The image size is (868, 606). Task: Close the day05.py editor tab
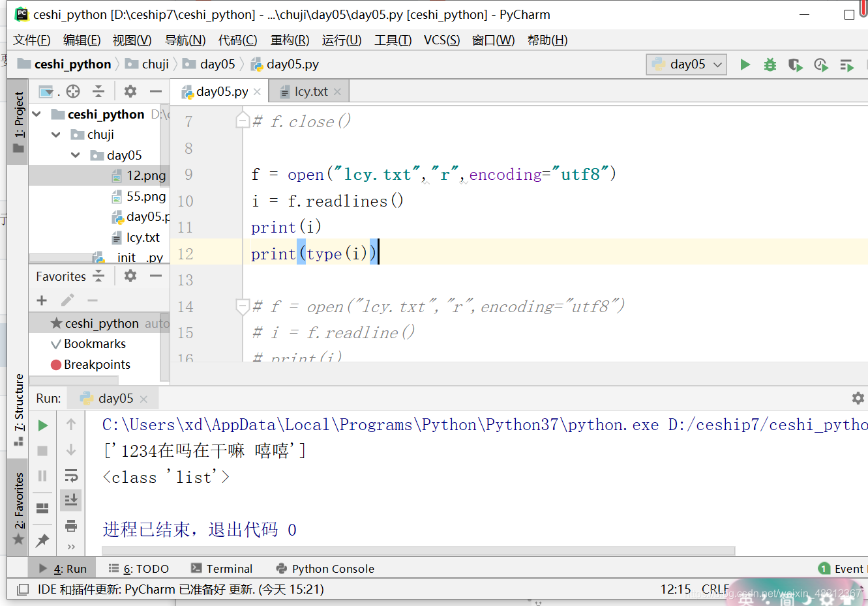(x=257, y=92)
